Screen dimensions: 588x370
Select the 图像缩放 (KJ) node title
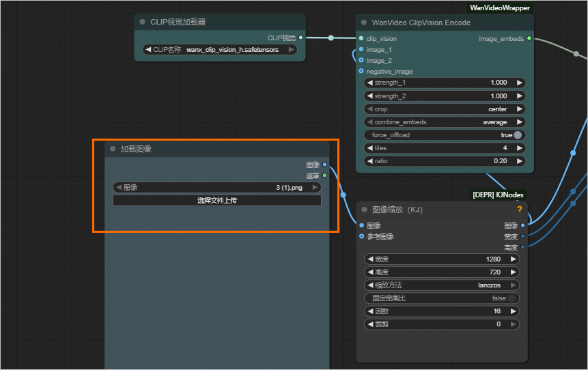(397, 210)
